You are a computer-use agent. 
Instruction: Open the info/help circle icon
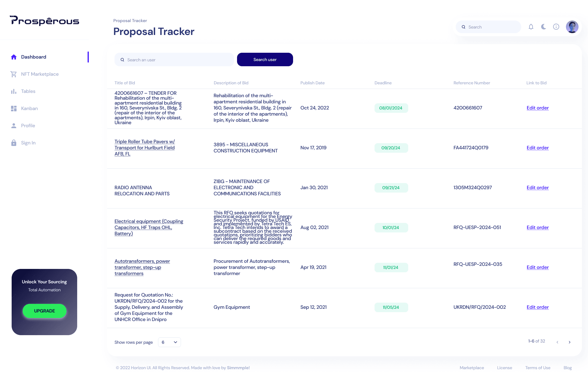coord(556,27)
